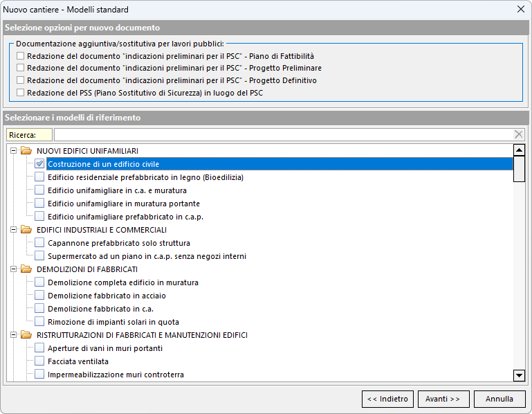Collapse the NUOVI EDIFICI UNIFAMILIARI tree node

point(14,151)
